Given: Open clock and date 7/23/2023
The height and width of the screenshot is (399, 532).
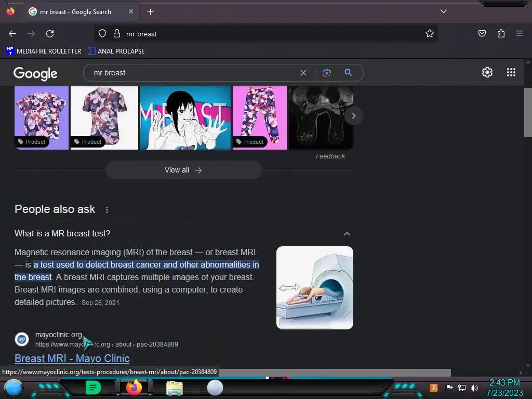Looking at the screenshot, I should point(504,388).
